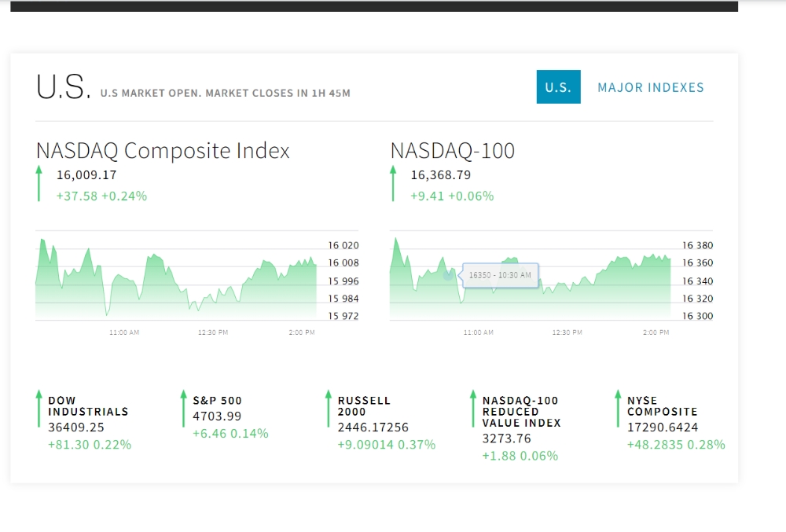Screen dimensions: 786x532
Task: Click the large U.S. section title
Action: [x=63, y=86]
